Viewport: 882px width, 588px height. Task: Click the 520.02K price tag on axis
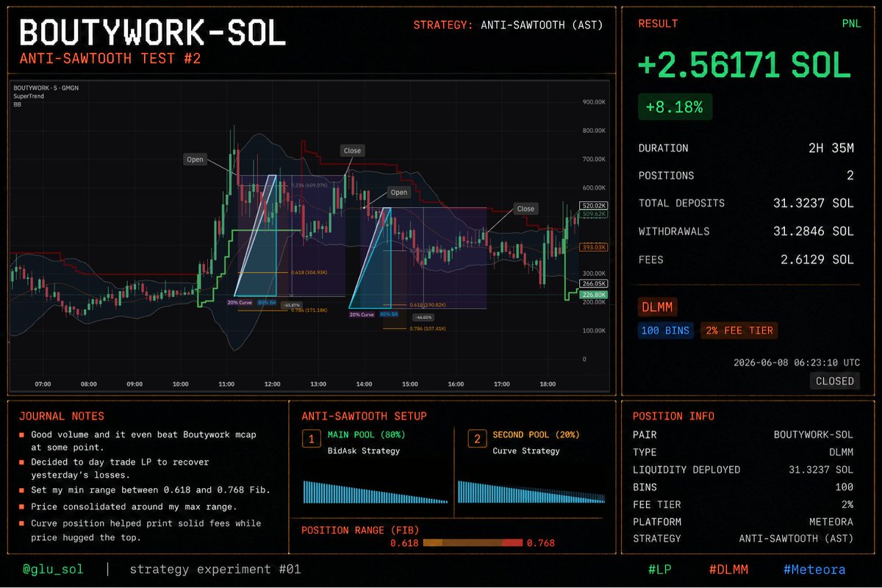tap(593, 206)
